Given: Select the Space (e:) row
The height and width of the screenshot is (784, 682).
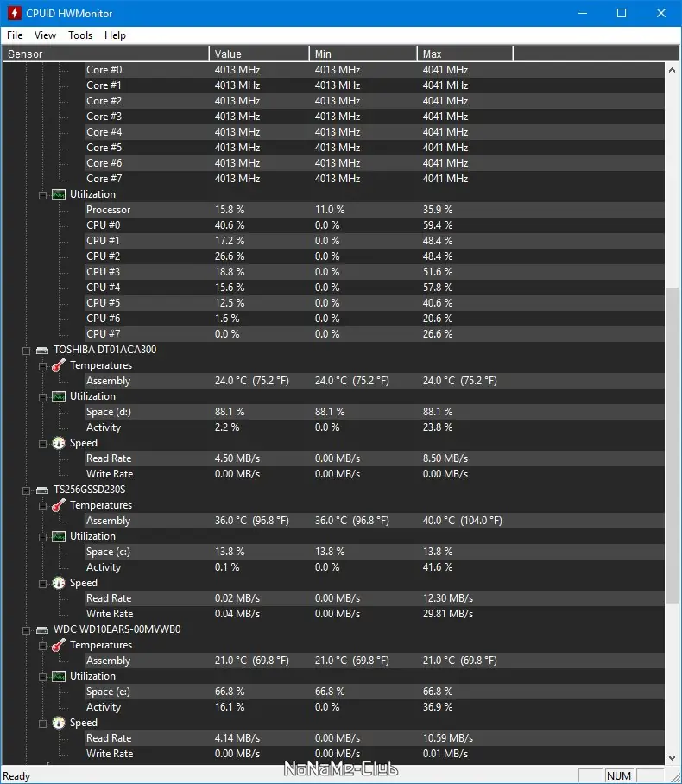Looking at the screenshot, I should point(374,692).
